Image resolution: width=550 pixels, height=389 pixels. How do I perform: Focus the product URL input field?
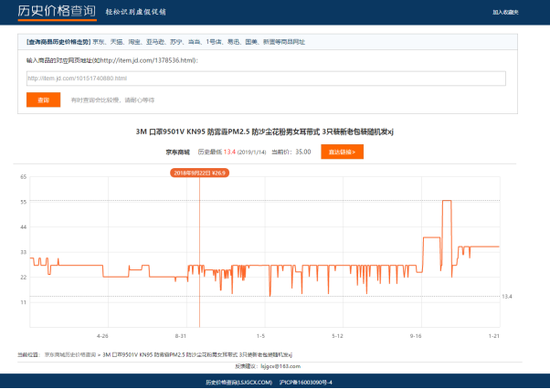[266, 78]
